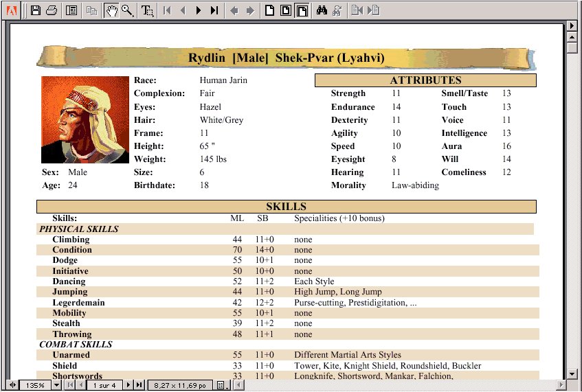Click the 'Different Martial Arts Styles' text
582x392 pixels.
pos(348,355)
